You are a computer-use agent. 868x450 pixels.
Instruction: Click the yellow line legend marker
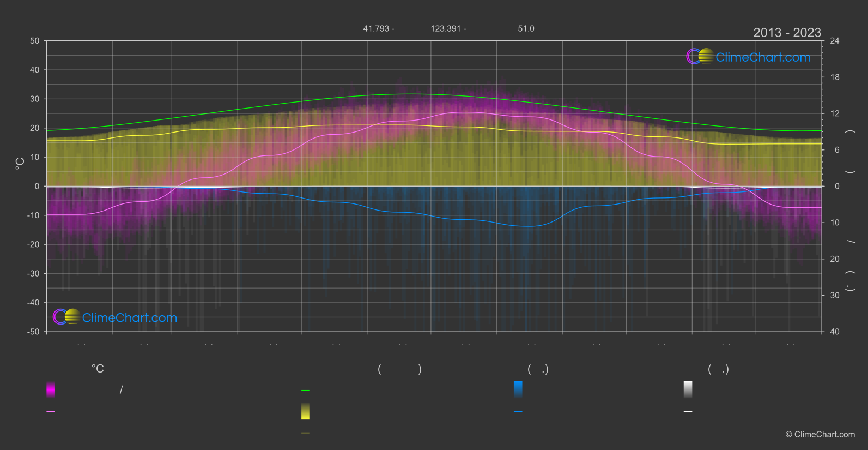click(306, 433)
